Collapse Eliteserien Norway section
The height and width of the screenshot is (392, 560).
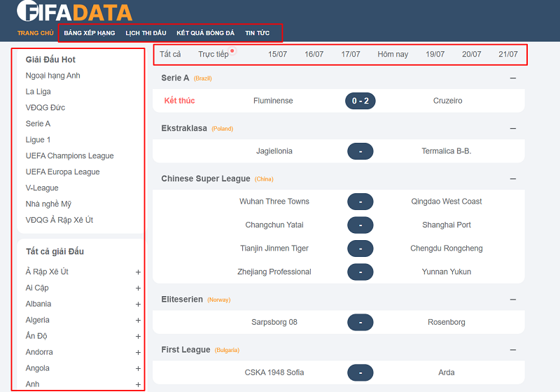point(513,299)
